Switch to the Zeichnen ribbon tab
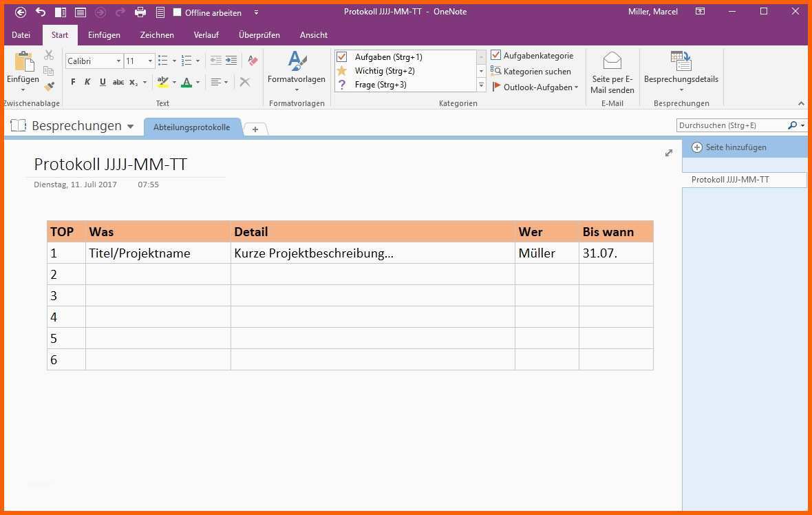812x515 pixels. [x=157, y=35]
